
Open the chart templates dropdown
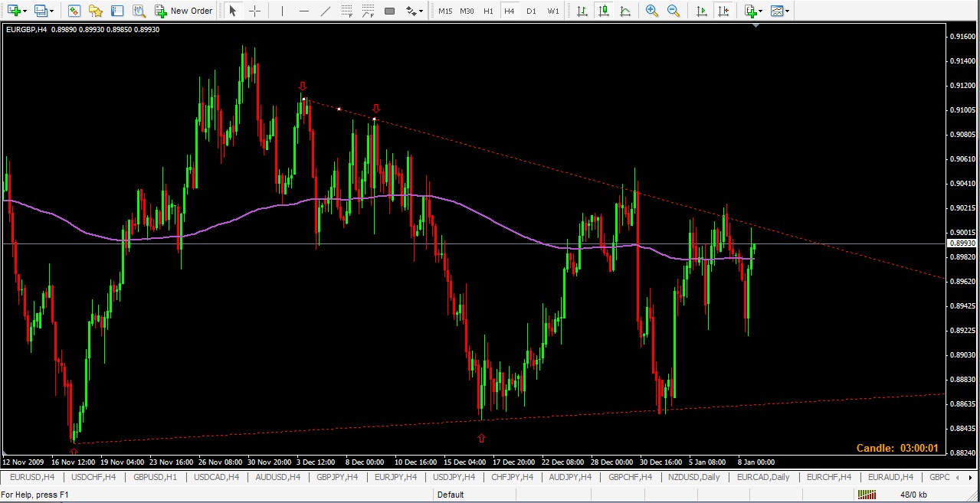787,11
